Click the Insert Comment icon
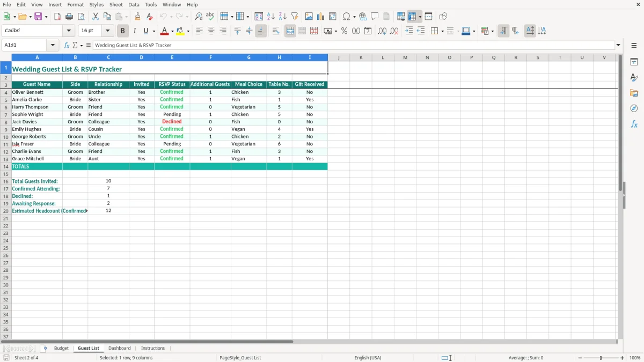644x362 pixels. coord(375,17)
